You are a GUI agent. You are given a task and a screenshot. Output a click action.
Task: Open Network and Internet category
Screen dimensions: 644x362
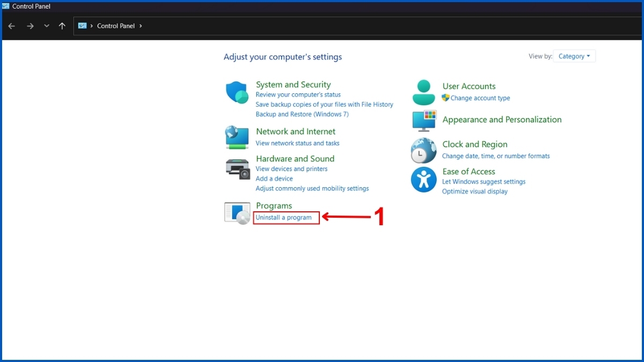click(x=296, y=131)
